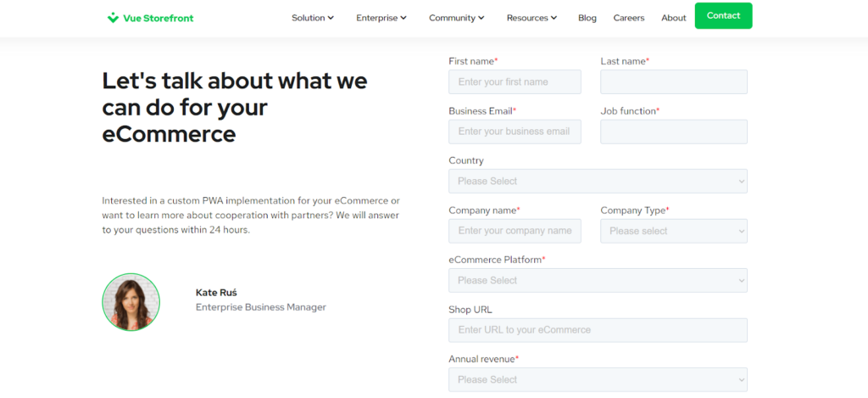Go to the Careers page
868x398 pixels.
click(x=629, y=18)
